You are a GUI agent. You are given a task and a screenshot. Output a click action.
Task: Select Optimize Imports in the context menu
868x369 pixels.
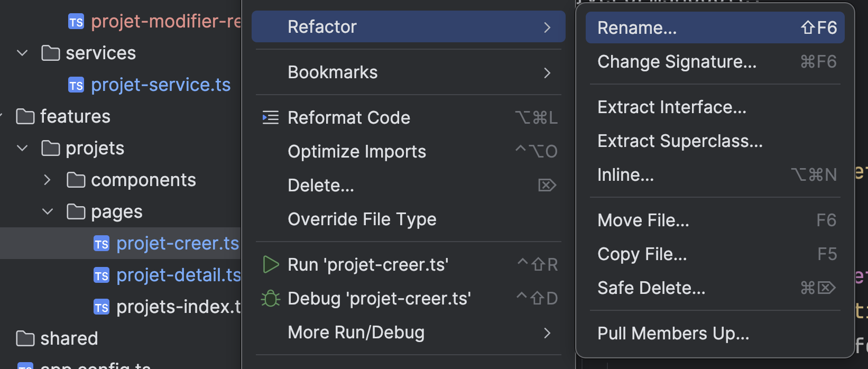pos(357,152)
